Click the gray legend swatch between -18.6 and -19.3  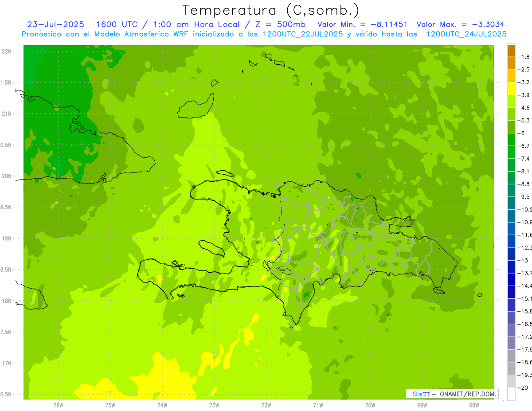point(511,368)
